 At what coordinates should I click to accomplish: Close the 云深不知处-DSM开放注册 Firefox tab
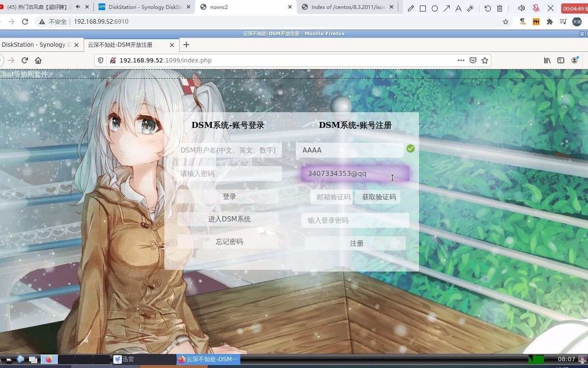point(172,45)
